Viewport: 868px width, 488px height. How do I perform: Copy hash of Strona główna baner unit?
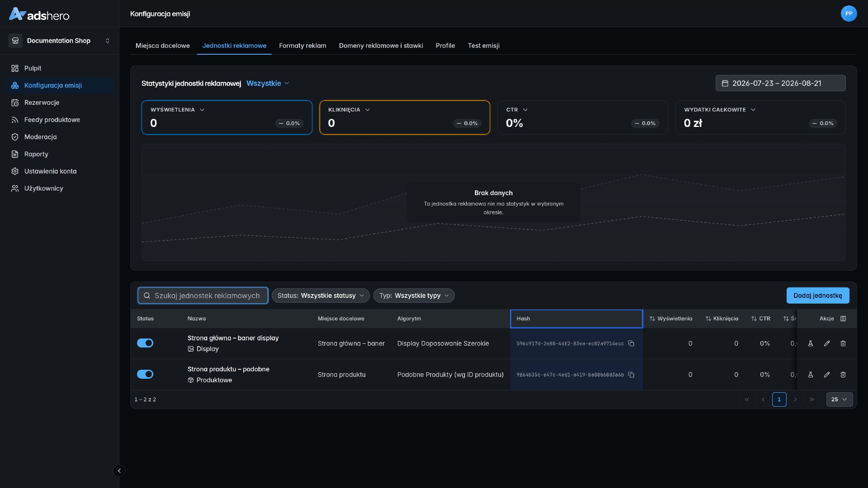(x=631, y=343)
